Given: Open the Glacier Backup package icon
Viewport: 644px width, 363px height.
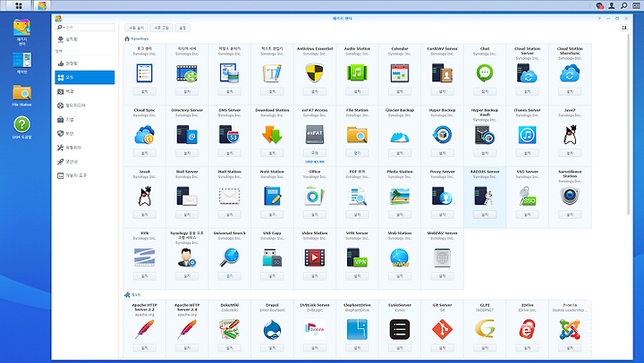Looking at the screenshot, I should 400,135.
